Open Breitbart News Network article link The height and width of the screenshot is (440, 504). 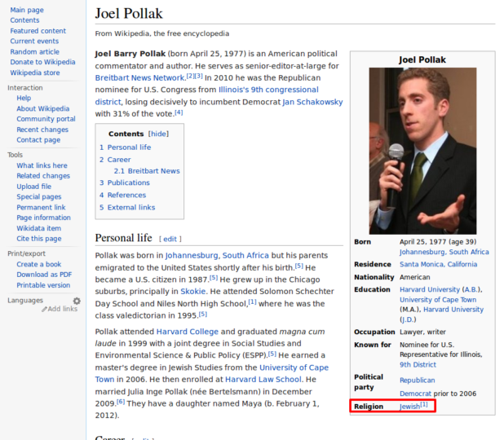tap(139, 78)
